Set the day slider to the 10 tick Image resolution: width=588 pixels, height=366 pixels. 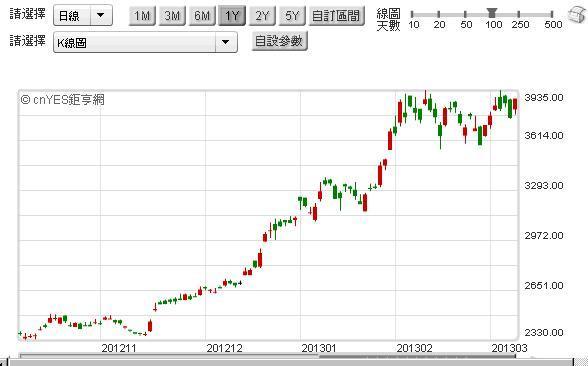[x=412, y=15]
